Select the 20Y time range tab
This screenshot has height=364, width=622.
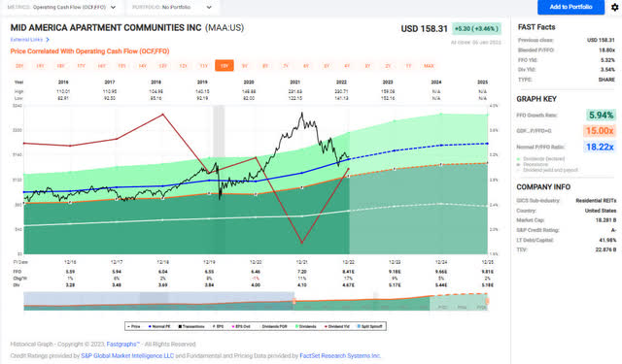click(x=19, y=66)
